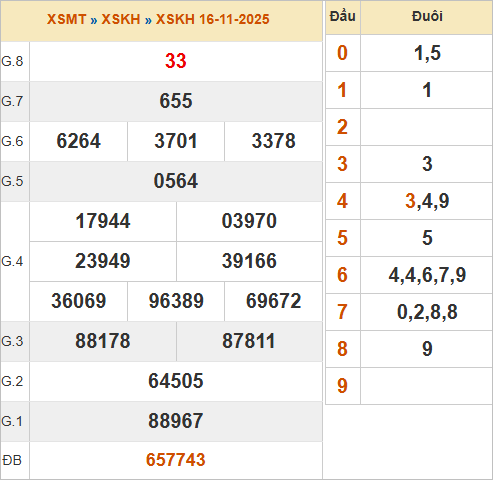Screen dimensions: 493x480
Task: Click tail values 1,5
Action: (x=427, y=53)
